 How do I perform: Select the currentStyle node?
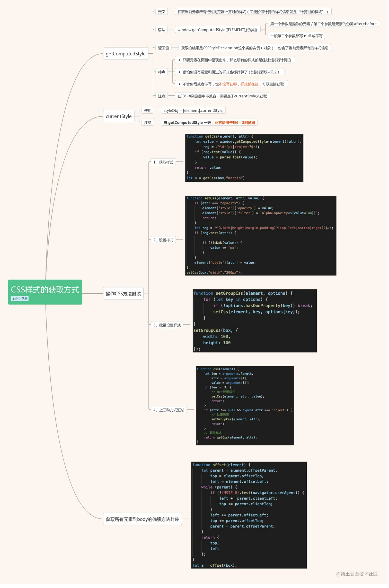119,117
